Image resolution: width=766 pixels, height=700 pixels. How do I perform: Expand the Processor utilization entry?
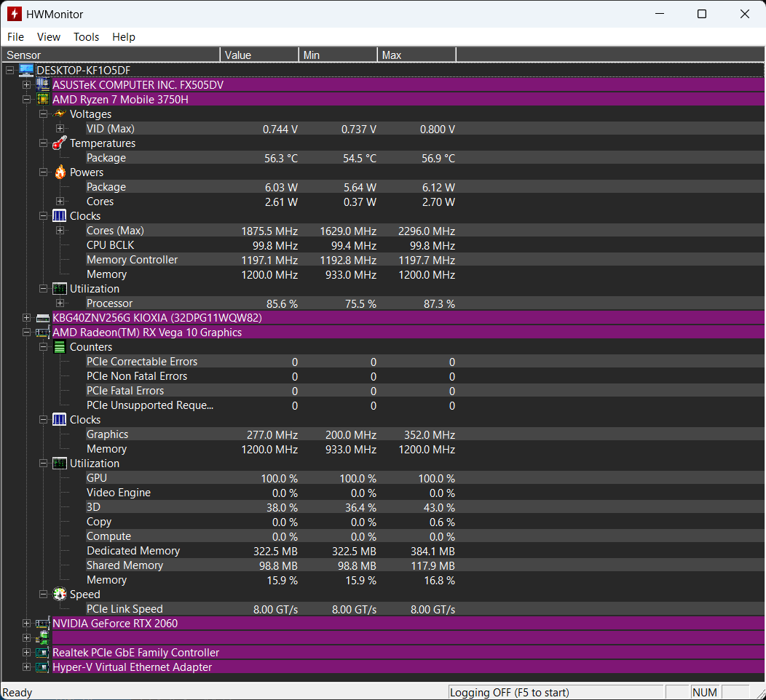tap(60, 303)
